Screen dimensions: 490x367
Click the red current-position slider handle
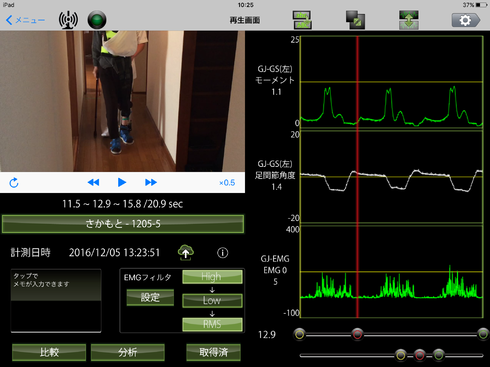tap(357, 334)
